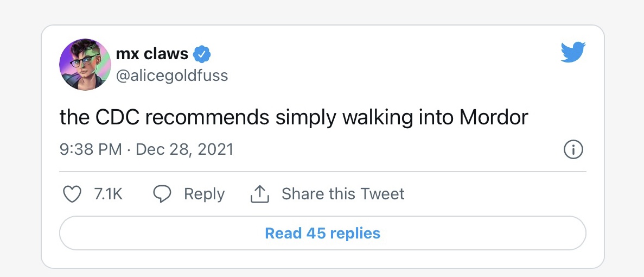Click the word "Mordor" in the tweet
The image size is (644, 277).
(493, 117)
